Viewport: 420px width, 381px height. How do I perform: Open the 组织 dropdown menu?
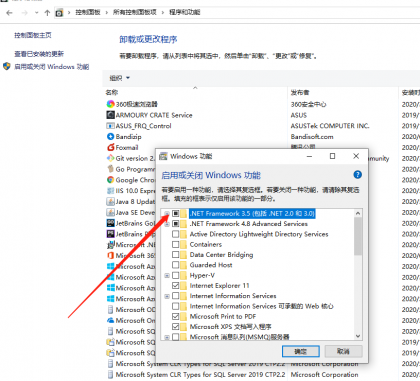coord(119,78)
